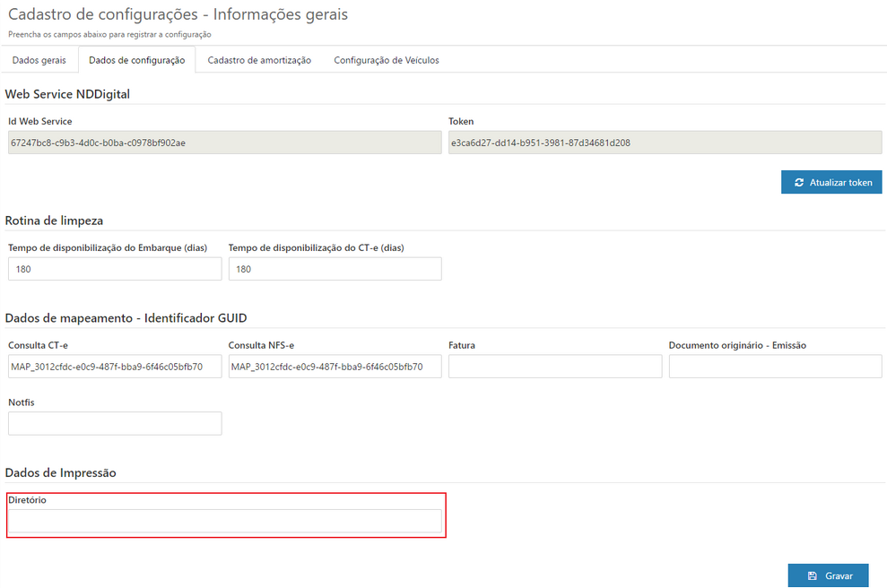Focus the Tempo de disponibilização do Embarque field
The height and width of the screenshot is (588, 887).
coord(114,268)
